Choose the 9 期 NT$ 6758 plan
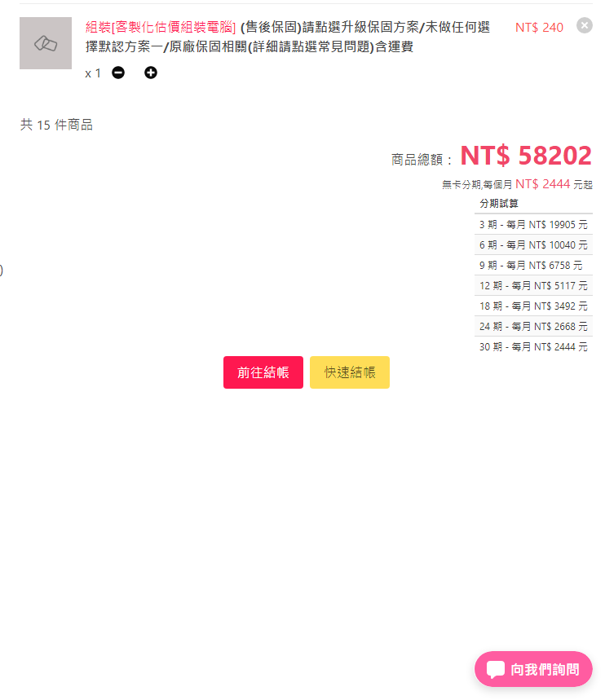The height and width of the screenshot is (700, 605). 533,266
